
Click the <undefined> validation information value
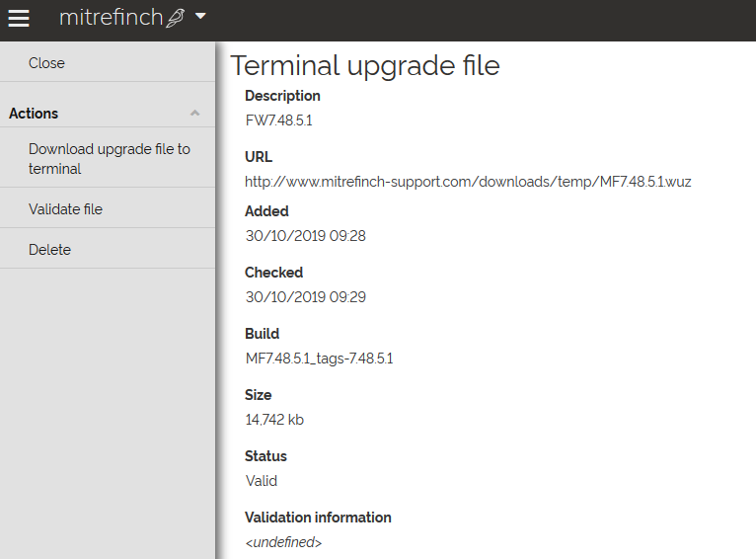(283, 542)
